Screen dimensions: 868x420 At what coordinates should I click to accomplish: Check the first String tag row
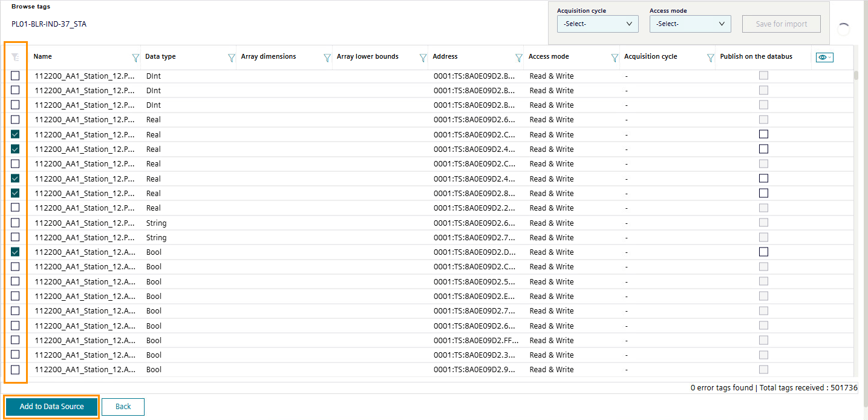click(x=15, y=223)
